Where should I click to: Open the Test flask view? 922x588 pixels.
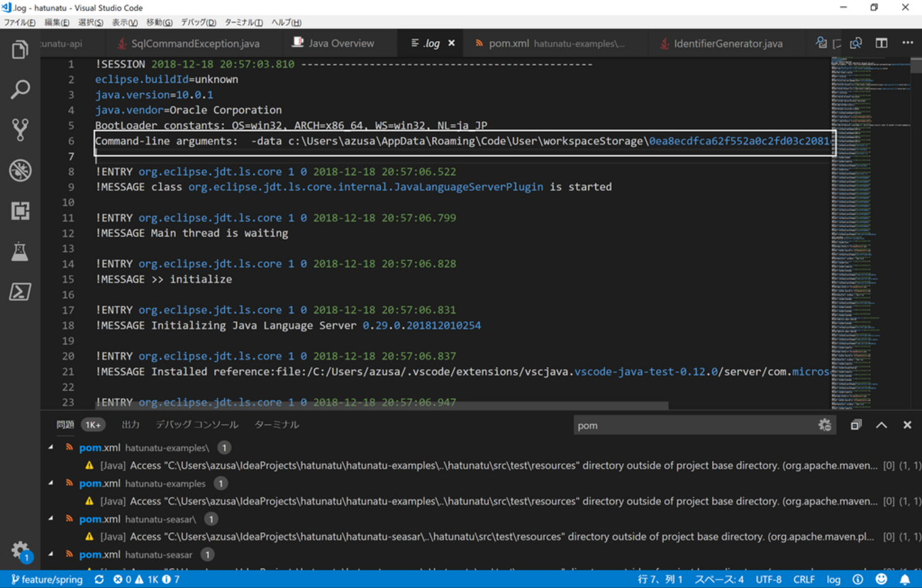(x=20, y=251)
